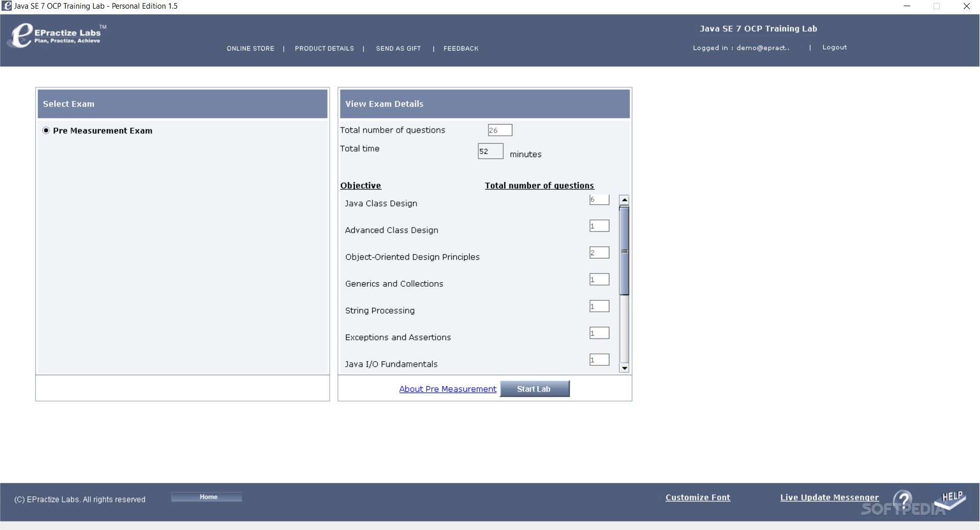Choose SEND AS GIFT menu item
This screenshot has width=980, height=530.
[x=399, y=48]
